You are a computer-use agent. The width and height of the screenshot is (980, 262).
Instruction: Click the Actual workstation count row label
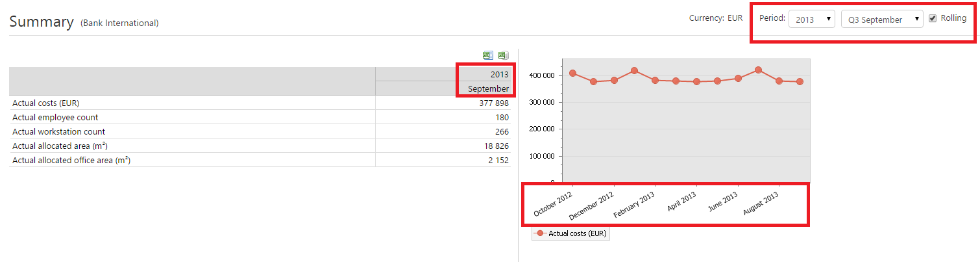(x=58, y=131)
